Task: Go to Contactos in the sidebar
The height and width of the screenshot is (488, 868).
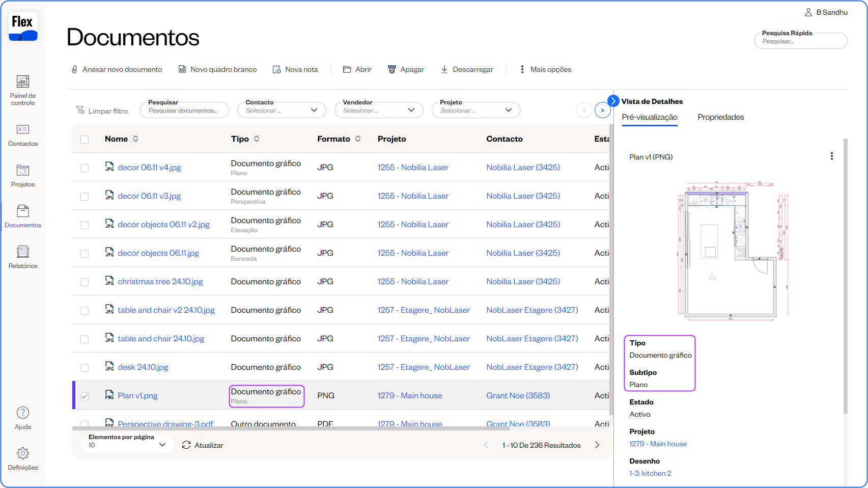Action: [23, 130]
